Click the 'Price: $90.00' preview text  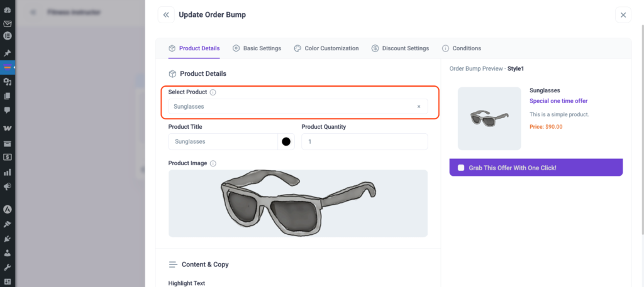[546, 127]
